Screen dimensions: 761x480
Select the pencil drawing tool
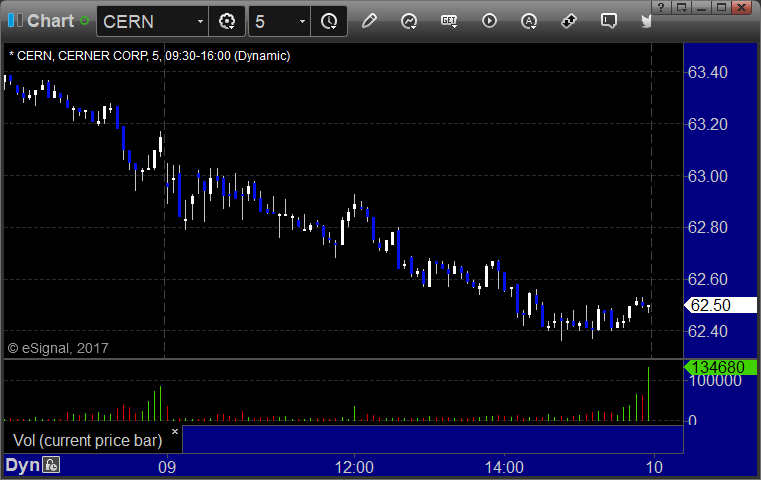click(x=369, y=21)
